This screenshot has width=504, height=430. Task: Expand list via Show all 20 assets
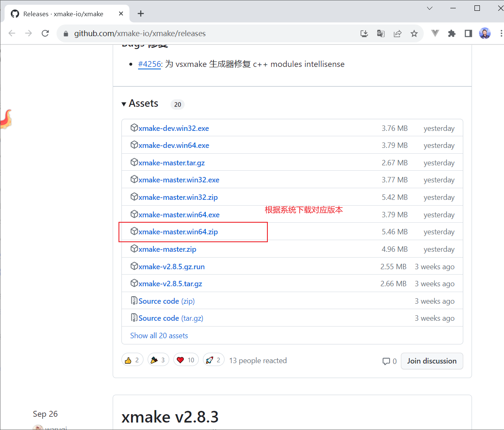tap(159, 336)
